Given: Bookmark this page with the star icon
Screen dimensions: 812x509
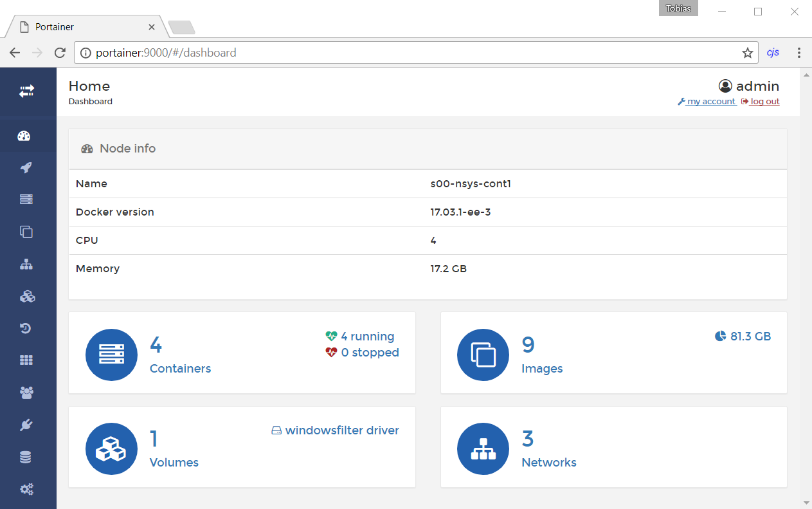Looking at the screenshot, I should click(747, 53).
